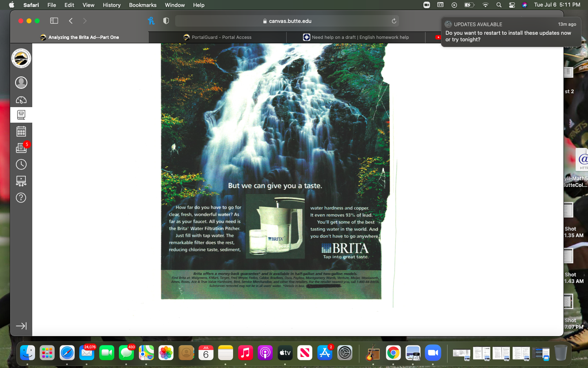Switch to the English homework help tab
Viewport: 588px width, 368px height.
click(x=356, y=37)
